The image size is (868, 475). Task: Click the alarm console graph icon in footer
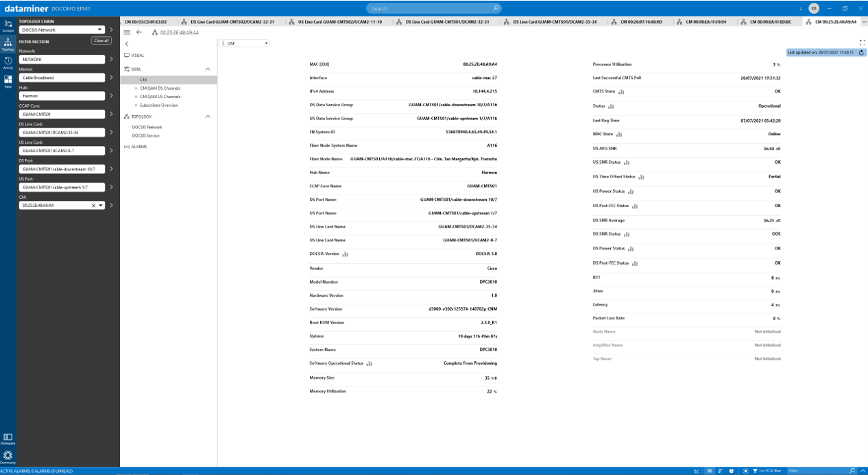(x=697, y=471)
